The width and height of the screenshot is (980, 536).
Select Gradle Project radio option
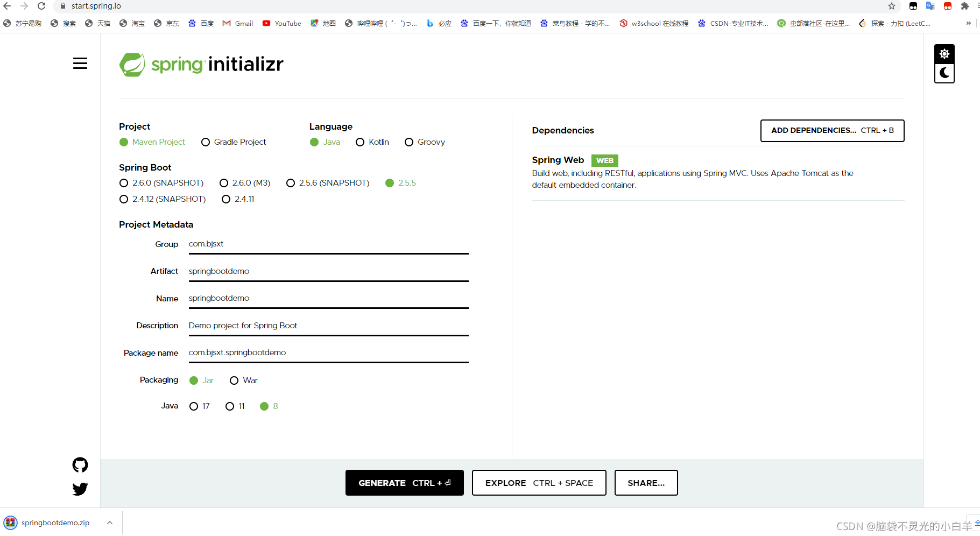[234, 142]
